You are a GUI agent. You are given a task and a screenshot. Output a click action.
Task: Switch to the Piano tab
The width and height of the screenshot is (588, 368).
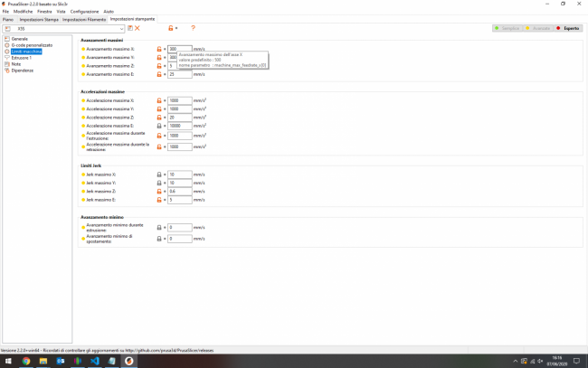point(8,20)
